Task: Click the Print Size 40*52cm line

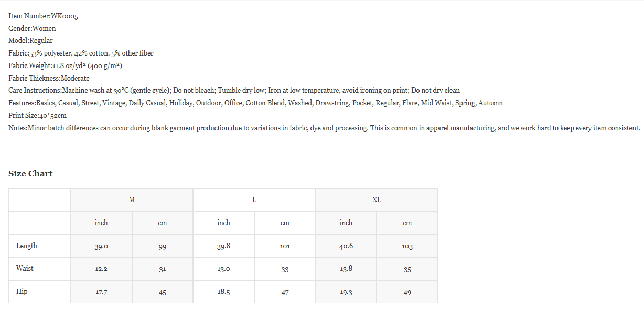Action: [x=37, y=115]
